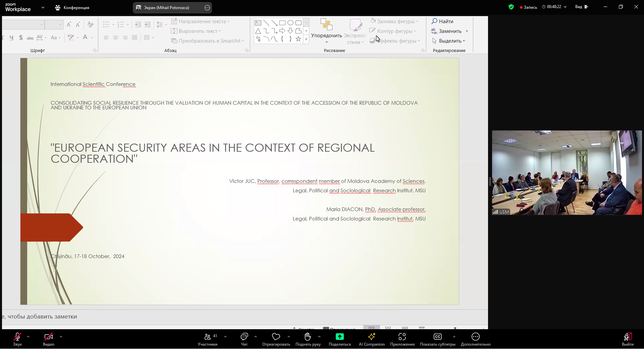This screenshot has height=349, width=644.
Task: Open Направление текста menu
Action: [200, 21]
